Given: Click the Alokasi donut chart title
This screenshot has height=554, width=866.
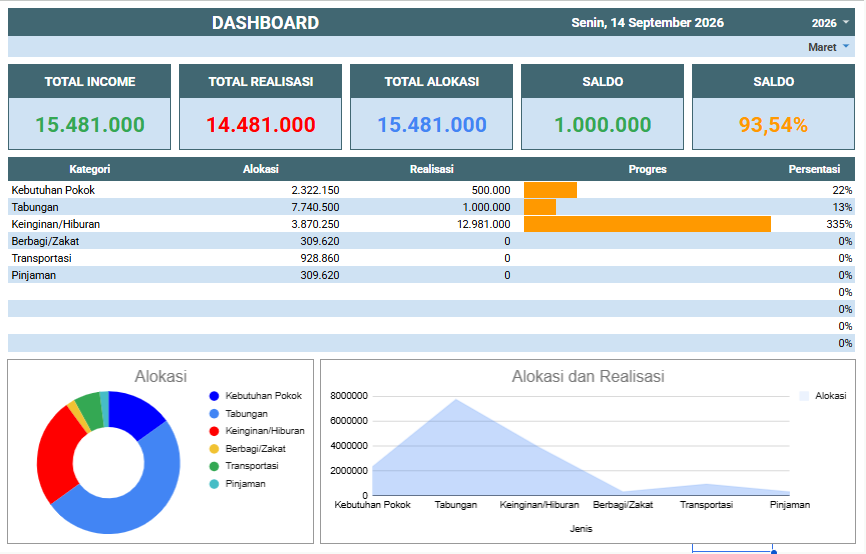Looking at the screenshot, I should (161, 377).
